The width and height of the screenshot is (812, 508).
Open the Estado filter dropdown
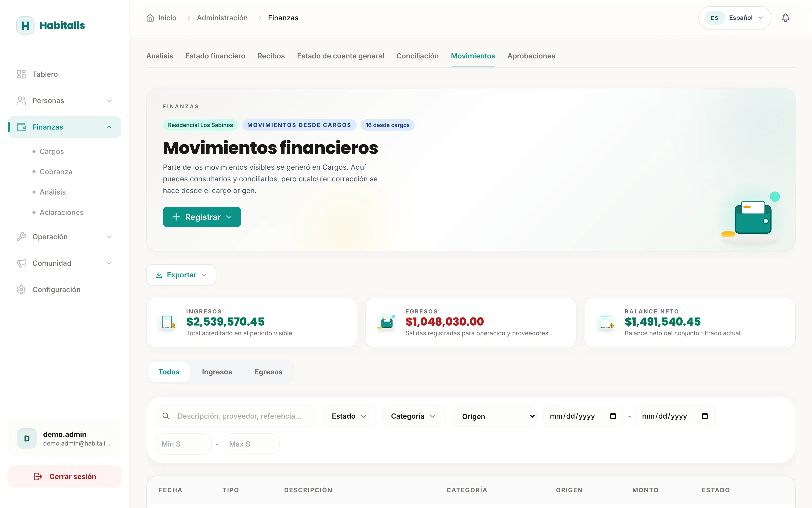point(349,416)
